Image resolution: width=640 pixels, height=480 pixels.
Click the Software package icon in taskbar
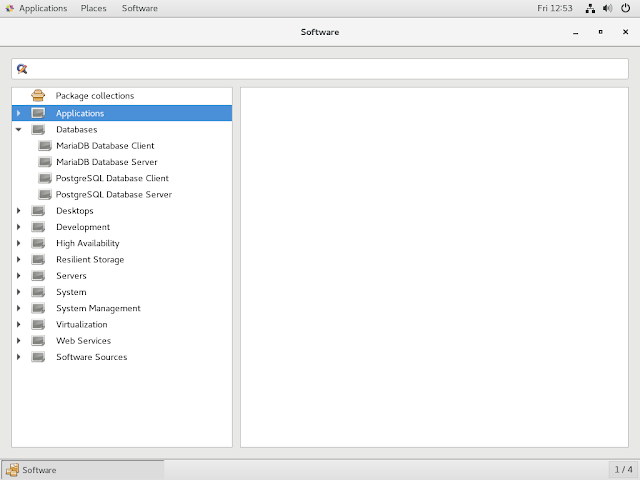point(12,470)
